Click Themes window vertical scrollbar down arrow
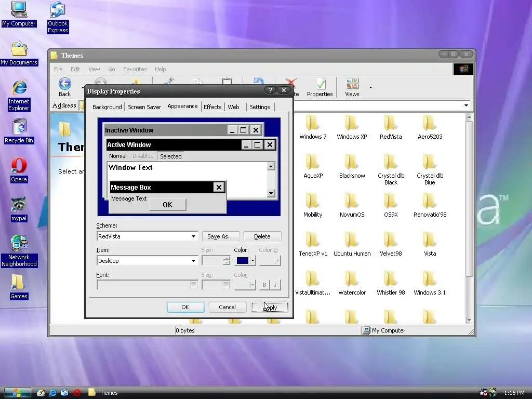 tap(469, 320)
